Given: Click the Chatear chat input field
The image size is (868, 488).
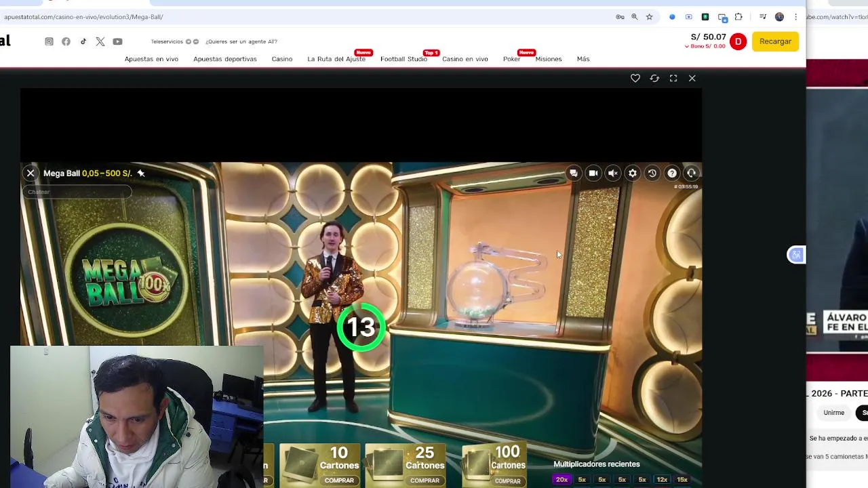Looking at the screenshot, I should click(x=77, y=192).
